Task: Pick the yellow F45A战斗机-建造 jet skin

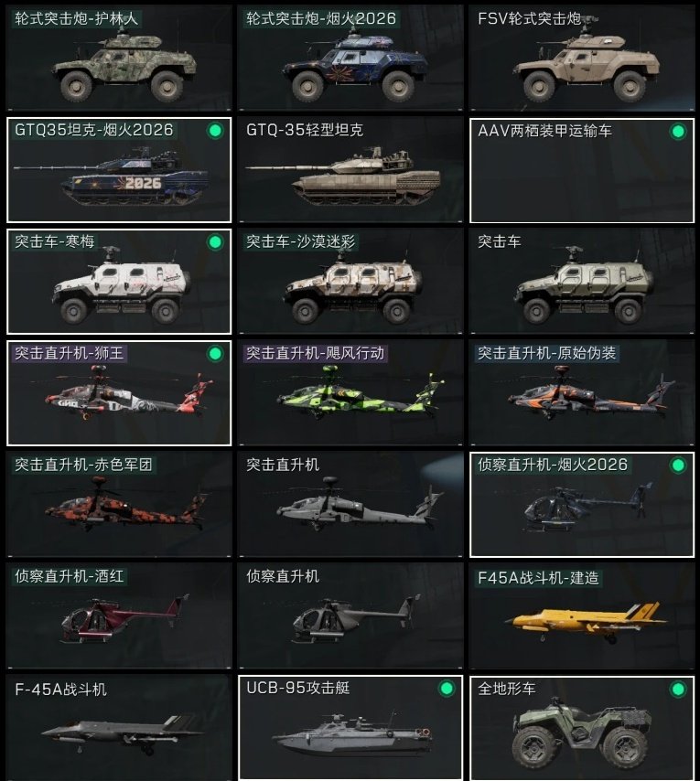Action: tap(582, 616)
